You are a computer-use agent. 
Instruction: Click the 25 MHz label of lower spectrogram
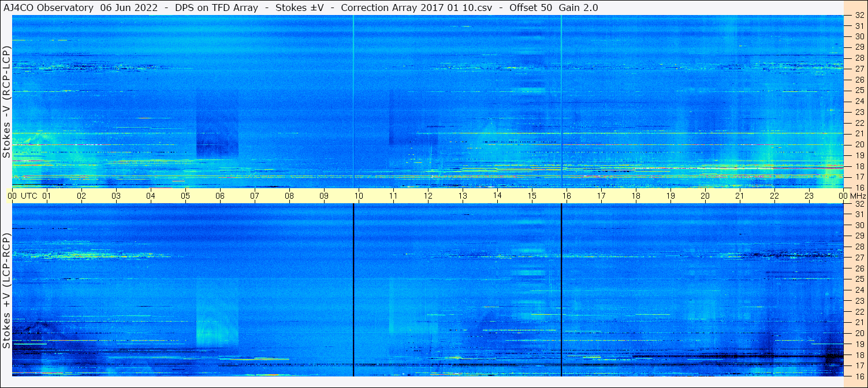point(859,279)
